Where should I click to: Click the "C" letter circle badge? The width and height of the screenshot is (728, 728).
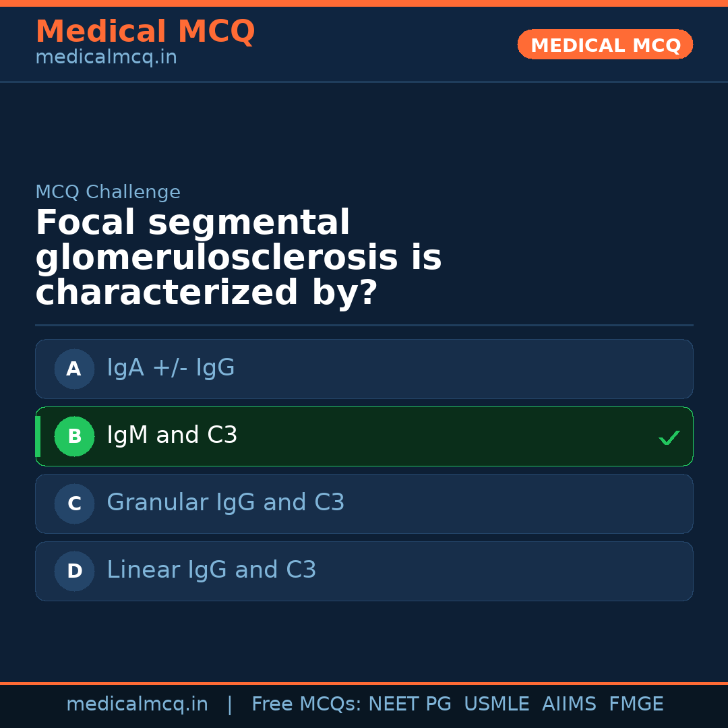[74, 504]
